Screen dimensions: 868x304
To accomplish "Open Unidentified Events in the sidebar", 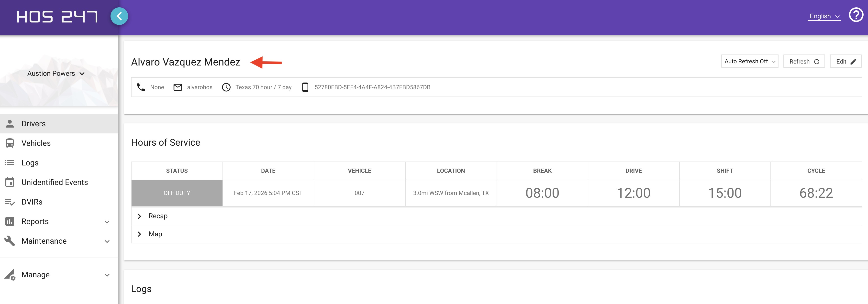I will (x=59, y=182).
